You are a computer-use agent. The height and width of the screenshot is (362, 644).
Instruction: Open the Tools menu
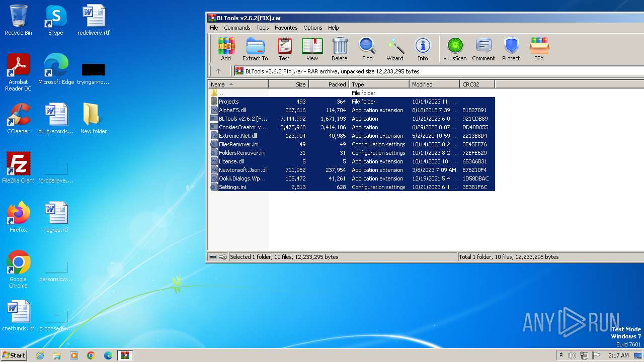click(263, 28)
